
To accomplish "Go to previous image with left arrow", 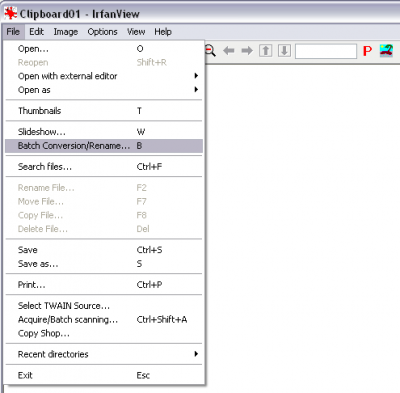I will click(x=229, y=51).
